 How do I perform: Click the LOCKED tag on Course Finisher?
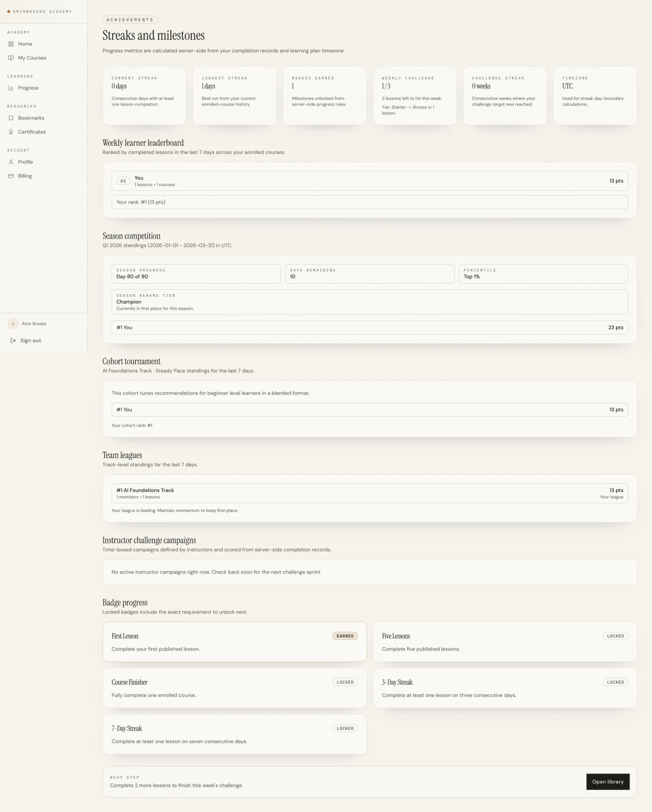(x=345, y=682)
